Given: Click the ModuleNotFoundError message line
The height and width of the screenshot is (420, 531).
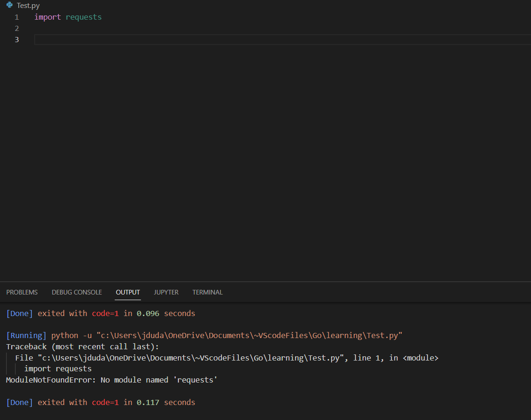Looking at the screenshot, I should point(111,380).
